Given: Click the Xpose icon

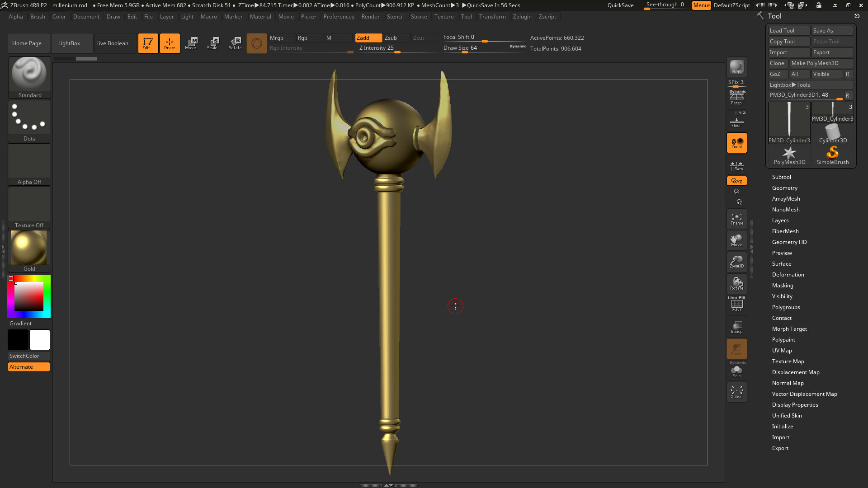Looking at the screenshot, I should click(736, 392).
